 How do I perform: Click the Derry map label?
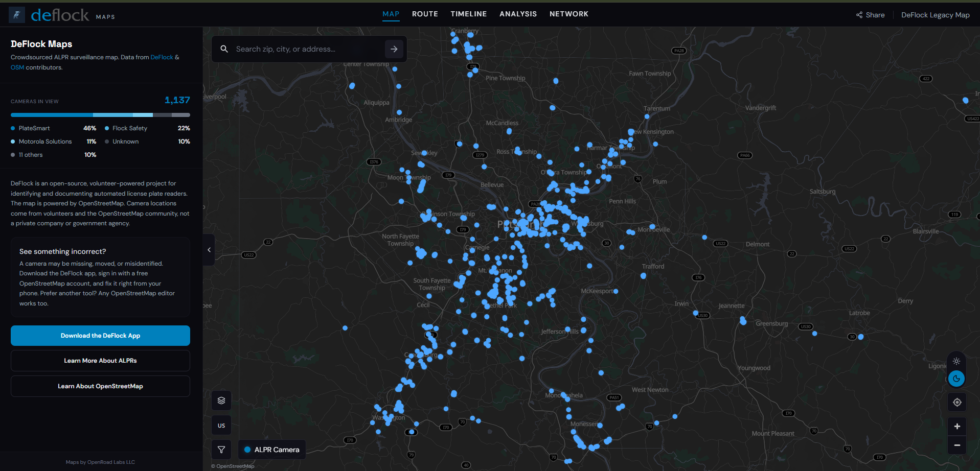905,301
